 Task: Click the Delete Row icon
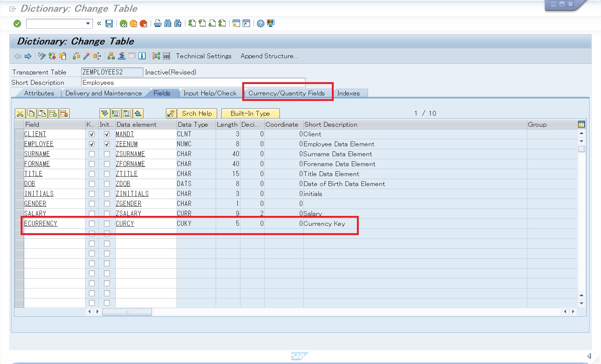coord(64,113)
